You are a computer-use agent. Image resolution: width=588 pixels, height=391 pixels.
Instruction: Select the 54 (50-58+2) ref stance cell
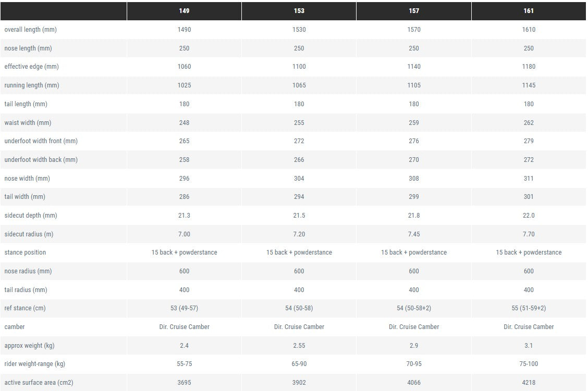413,308
